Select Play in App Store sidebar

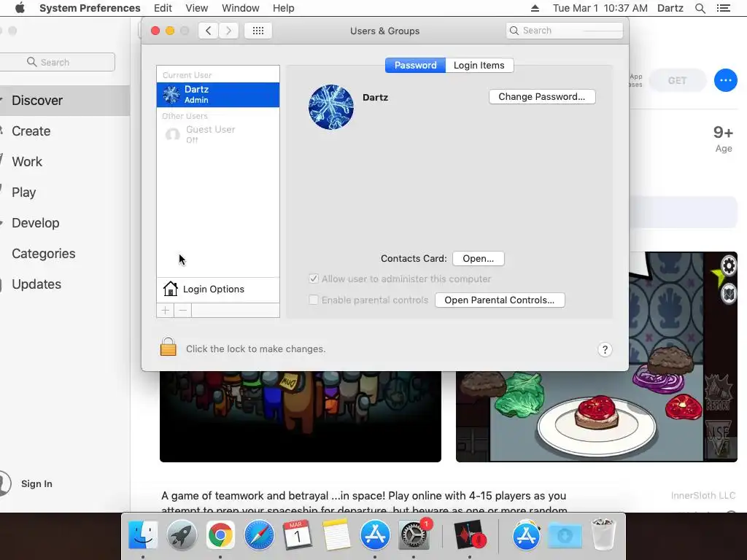click(x=64, y=192)
